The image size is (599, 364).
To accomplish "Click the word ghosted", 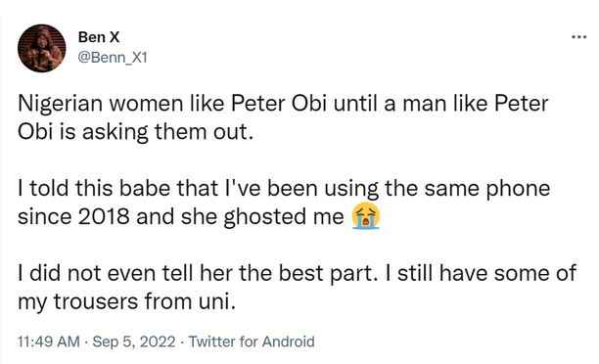I will pyautogui.click(x=264, y=216).
